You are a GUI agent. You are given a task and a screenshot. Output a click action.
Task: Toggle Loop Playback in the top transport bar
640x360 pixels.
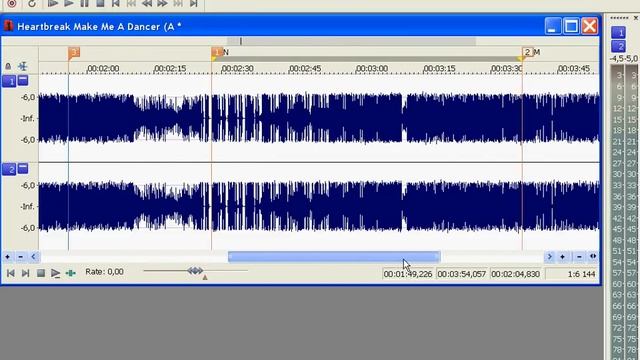point(31,4)
